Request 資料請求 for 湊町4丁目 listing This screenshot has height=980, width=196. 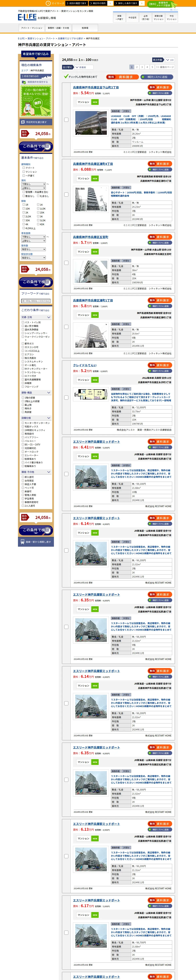coord(160,164)
